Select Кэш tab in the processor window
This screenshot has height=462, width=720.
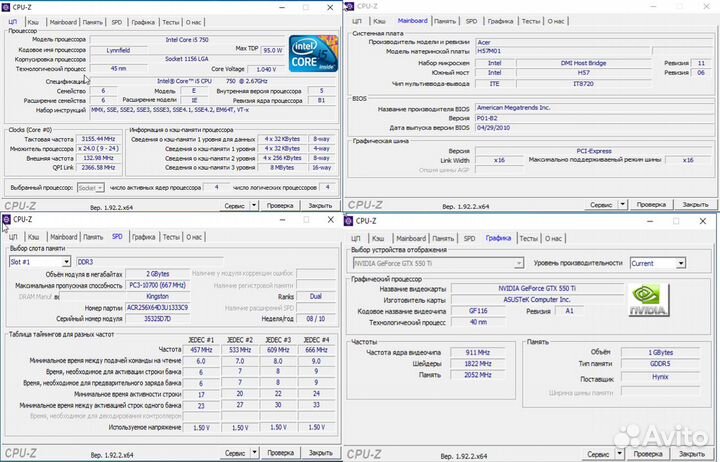pyautogui.click(x=34, y=20)
